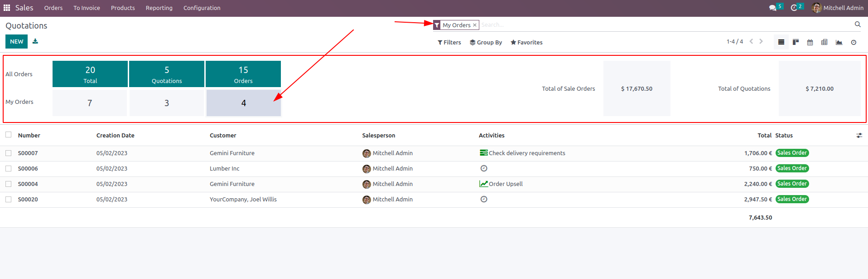The height and width of the screenshot is (279, 868).
Task: Go to next page arrow
Action: pos(761,41)
